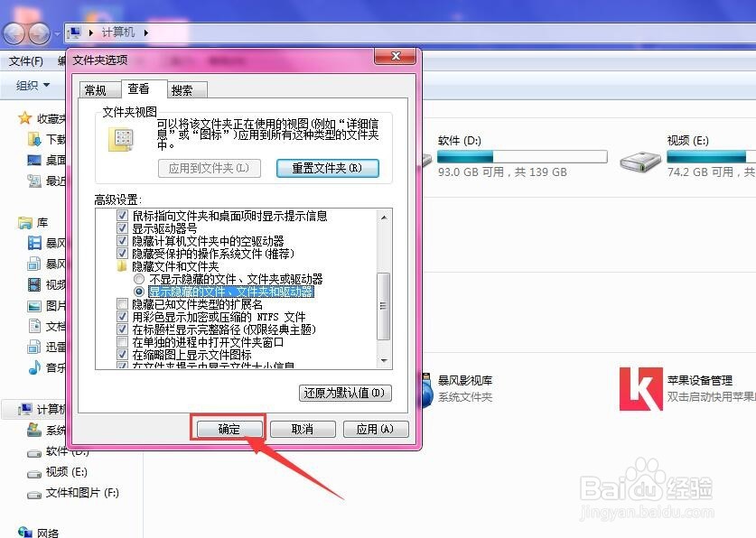Toggle 隐藏受保护的操作系统文件 checkbox
The height and width of the screenshot is (538, 756).
coord(123,253)
